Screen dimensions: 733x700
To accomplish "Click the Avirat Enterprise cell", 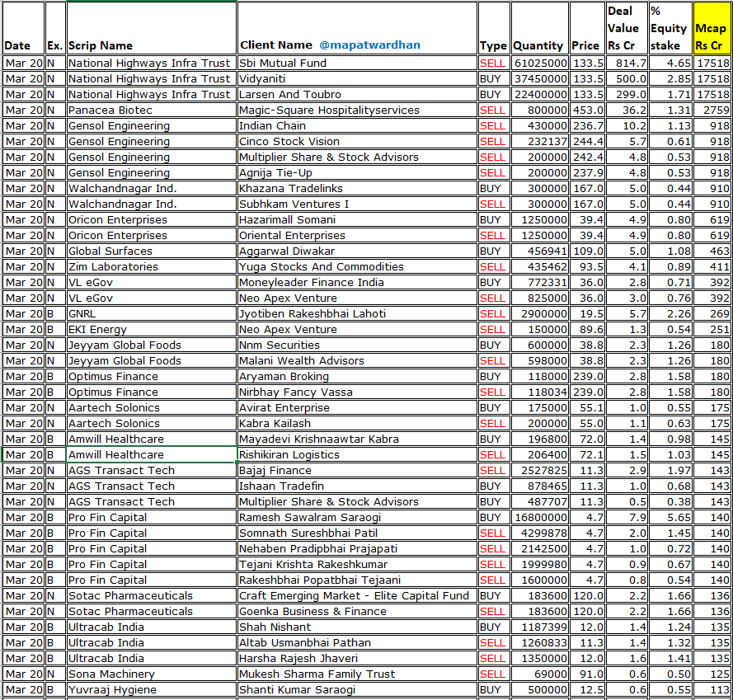I will coord(357,408).
